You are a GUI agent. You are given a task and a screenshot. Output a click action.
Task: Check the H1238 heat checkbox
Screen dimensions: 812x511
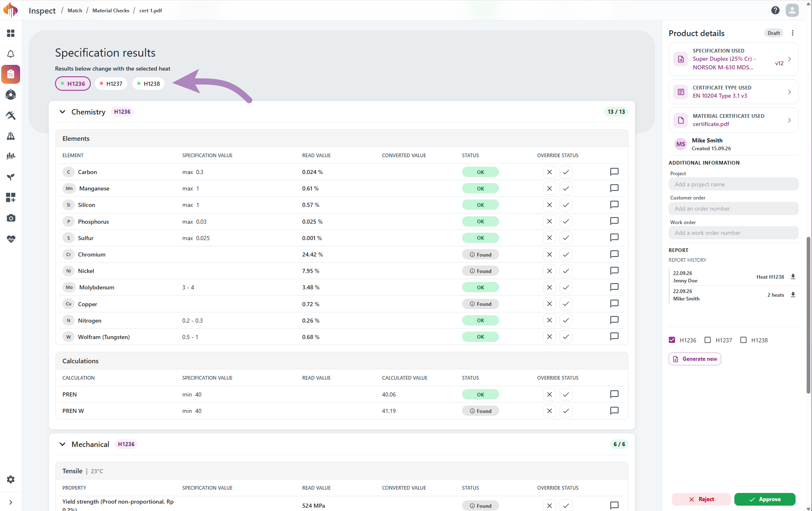pyautogui.click(x=743, y=340)
